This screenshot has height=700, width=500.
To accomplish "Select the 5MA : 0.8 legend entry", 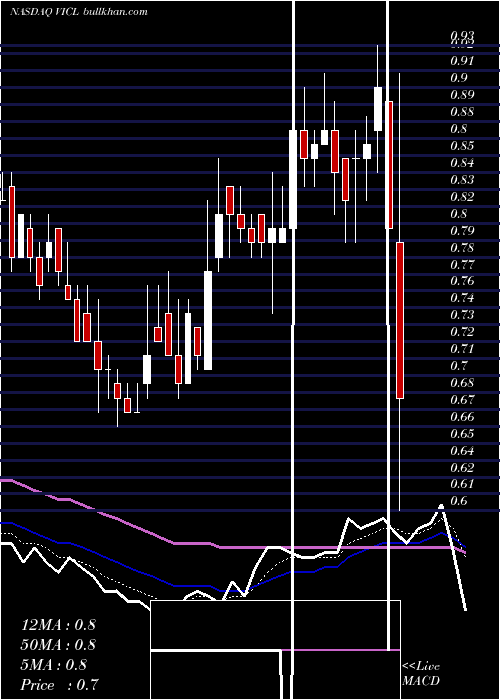I will tap(54, 665).
